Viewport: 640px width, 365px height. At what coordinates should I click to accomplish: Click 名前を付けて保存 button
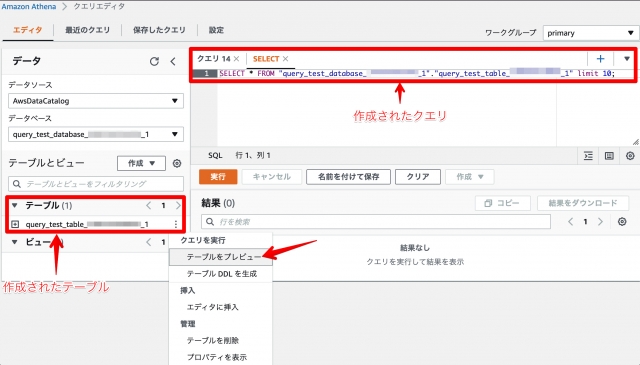pyautogui.click(x=349, y=177)
